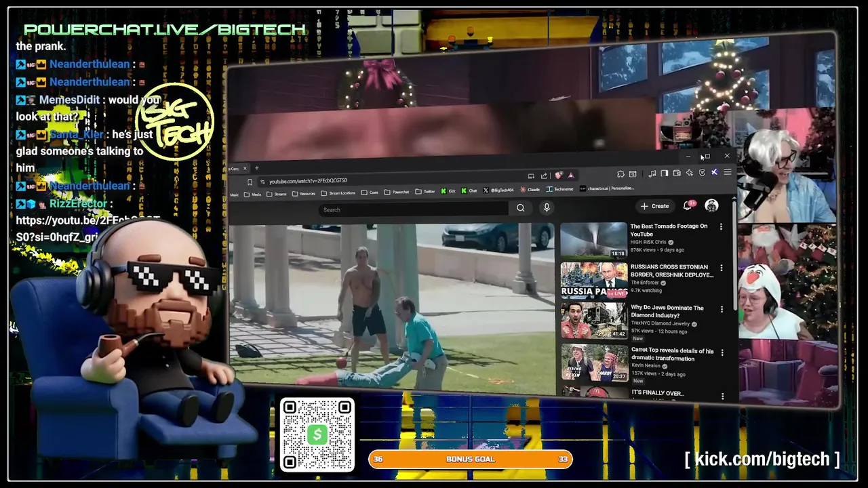The width and height of the screenshot is (868, 488).
Task: Open a new browser tab with plus
Action: 256,168
